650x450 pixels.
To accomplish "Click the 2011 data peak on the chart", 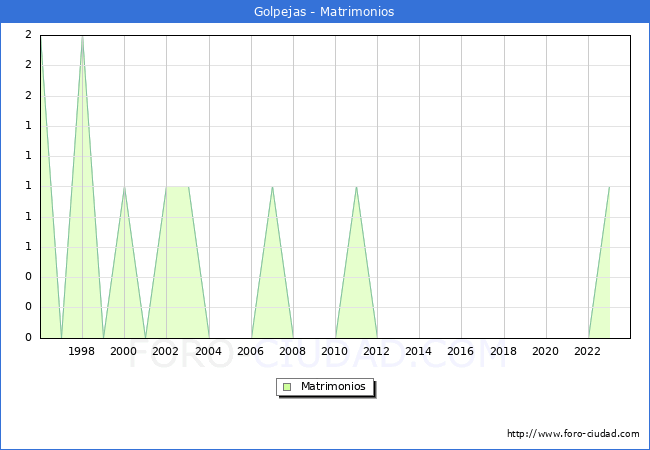I will [x=357, y=187].
